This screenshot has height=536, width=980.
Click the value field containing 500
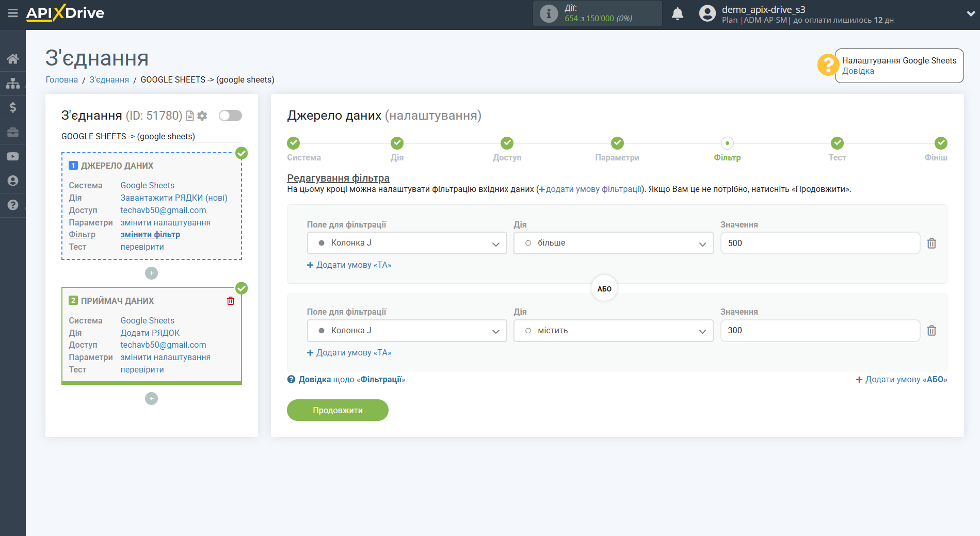(820, 243)
